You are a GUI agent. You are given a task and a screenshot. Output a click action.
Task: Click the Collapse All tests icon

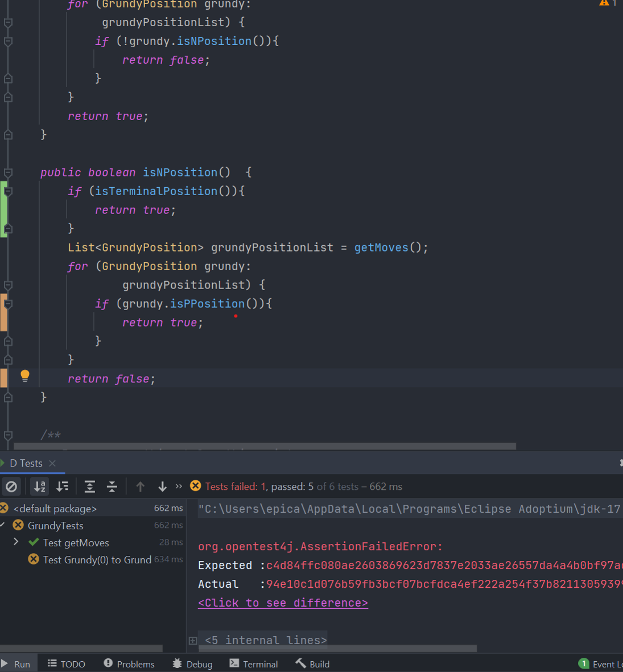[112, 487]
